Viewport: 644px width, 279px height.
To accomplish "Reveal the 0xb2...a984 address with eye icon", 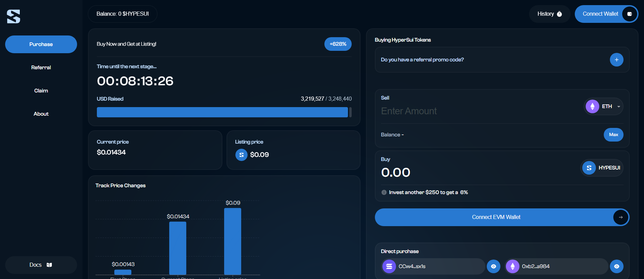I will click(616, 266).
